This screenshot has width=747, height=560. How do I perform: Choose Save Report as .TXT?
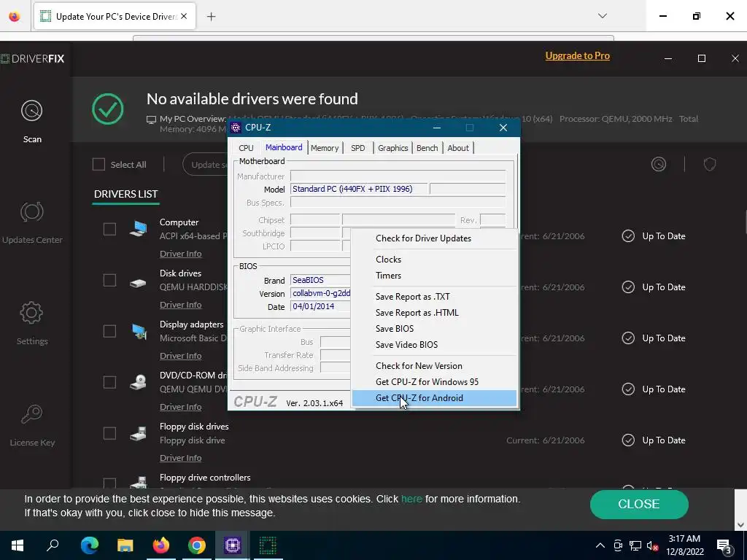434,297
